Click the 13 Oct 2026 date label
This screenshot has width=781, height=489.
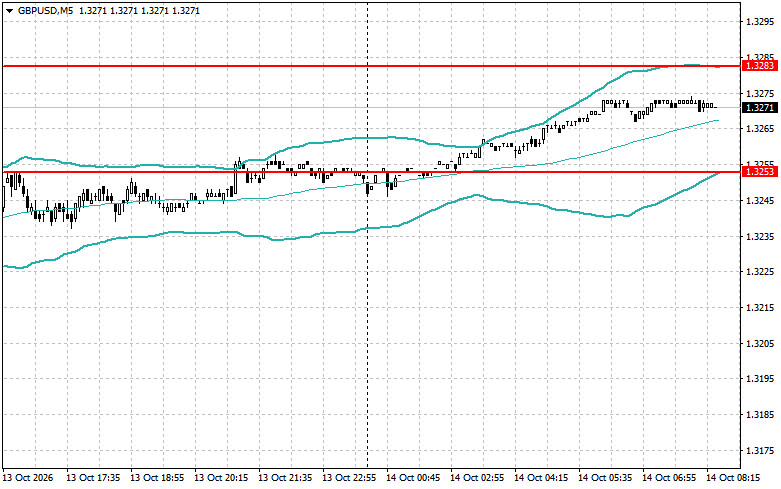tap(28, 478)
